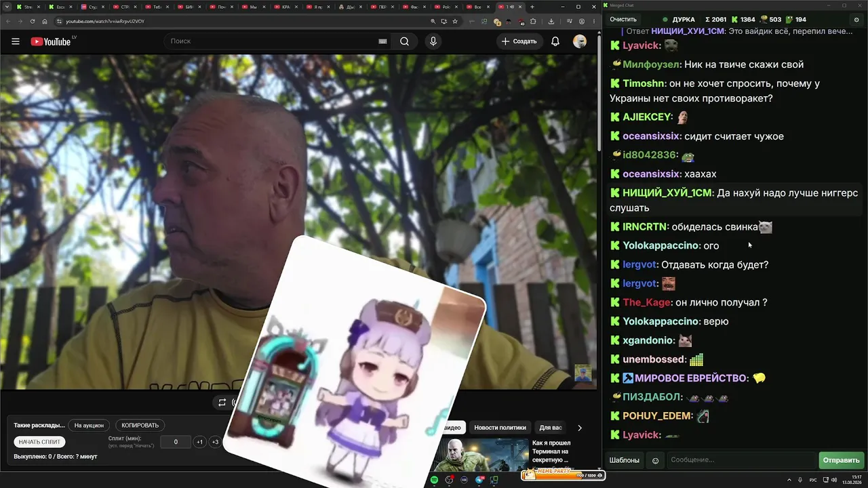The height and width of the screenshot is (488, 868).
Task: Open the browser home page button
Action: click(45, 21)
